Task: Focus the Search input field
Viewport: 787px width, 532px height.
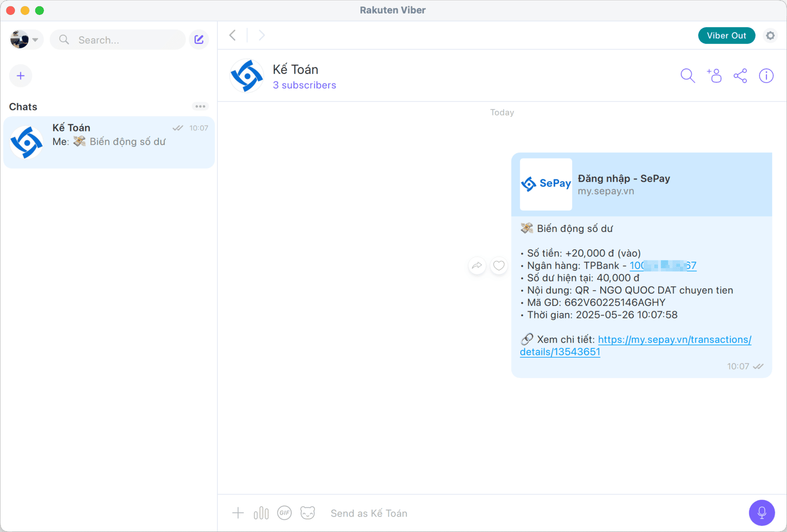Action: (118, 40)
